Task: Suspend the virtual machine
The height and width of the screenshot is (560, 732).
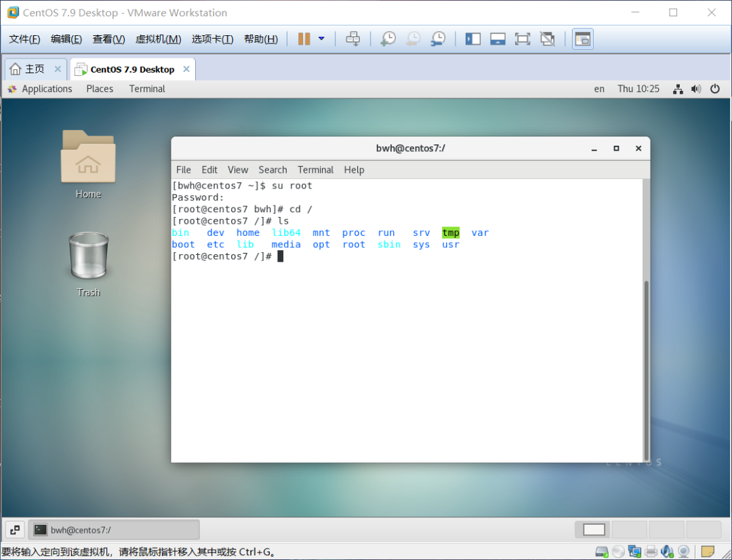Action: pos(304,39)
